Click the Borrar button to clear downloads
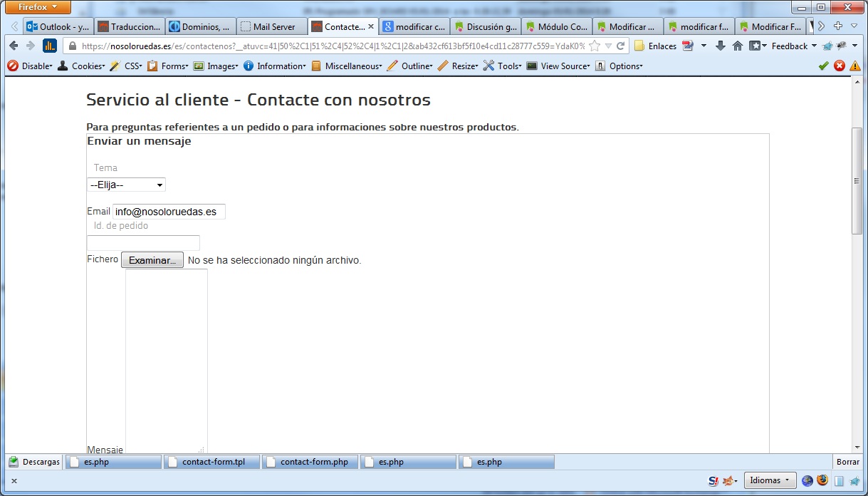 click(x=848, y=462)
